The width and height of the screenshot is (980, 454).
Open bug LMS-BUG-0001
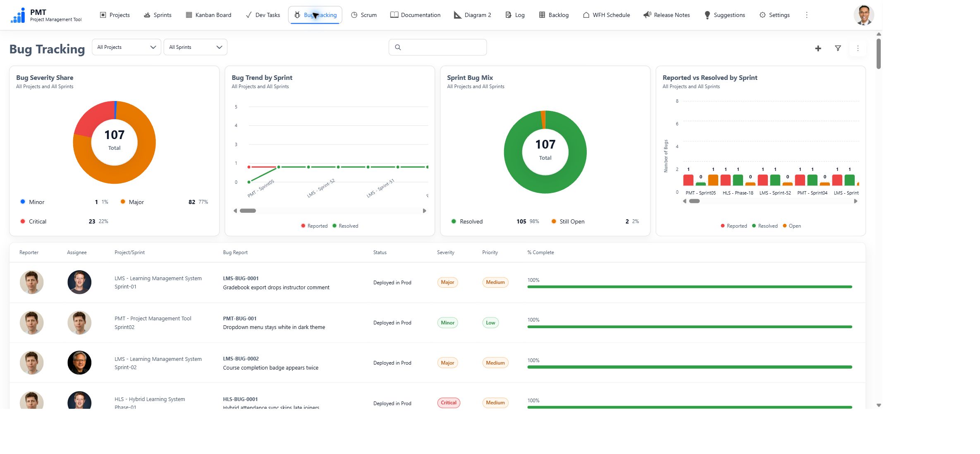pyautogui.click(x=241, y=279)
